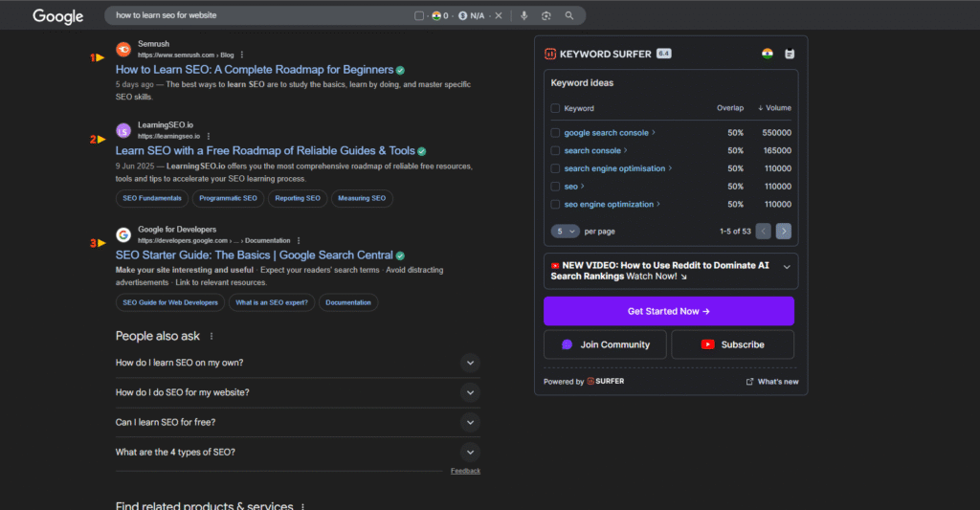Check the google search console keyword
Viewport: 980px width, 510px height.
point(555,132)
